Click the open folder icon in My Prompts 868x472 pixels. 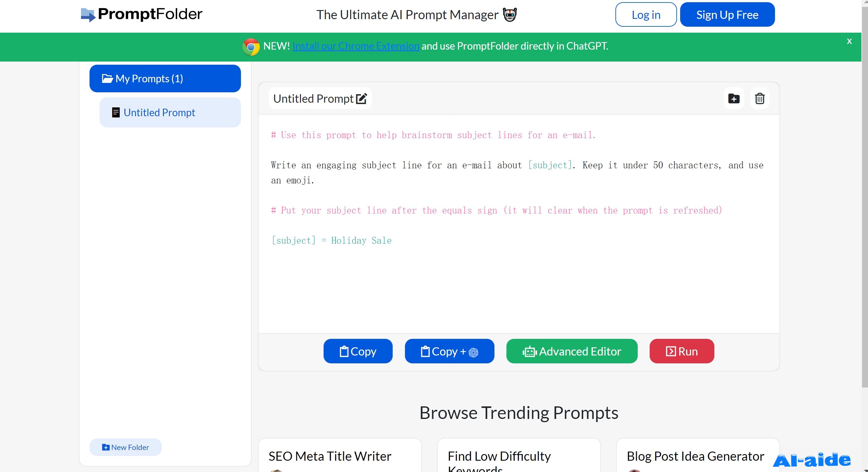coord(107,79)
